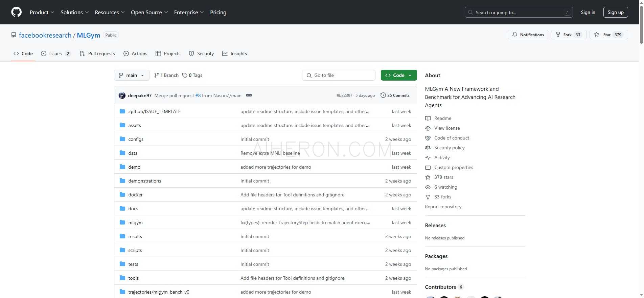Open the Product dropdown menu

42,12
